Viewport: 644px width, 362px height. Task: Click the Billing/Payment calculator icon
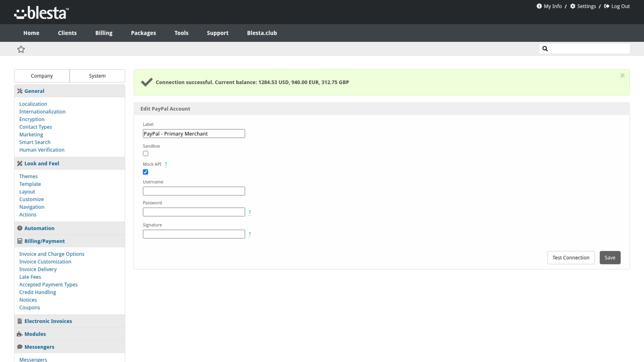pyautogui.click(x=20, y=241)
